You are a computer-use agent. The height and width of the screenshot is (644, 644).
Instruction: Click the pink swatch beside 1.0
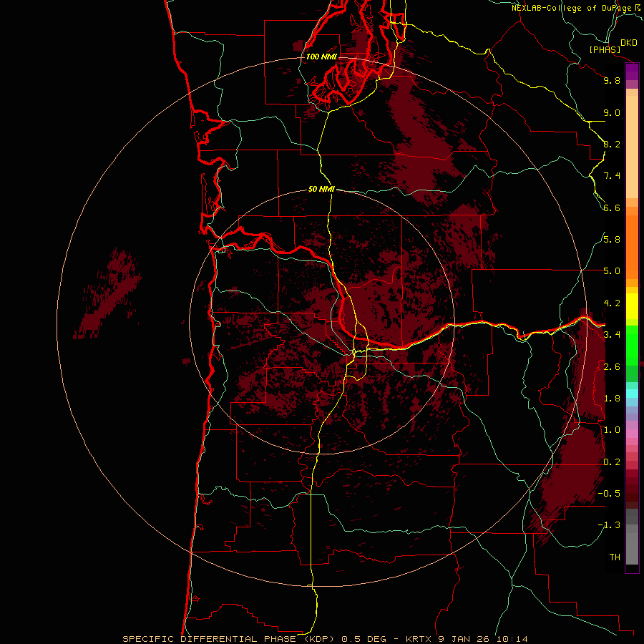click(632, 434)
